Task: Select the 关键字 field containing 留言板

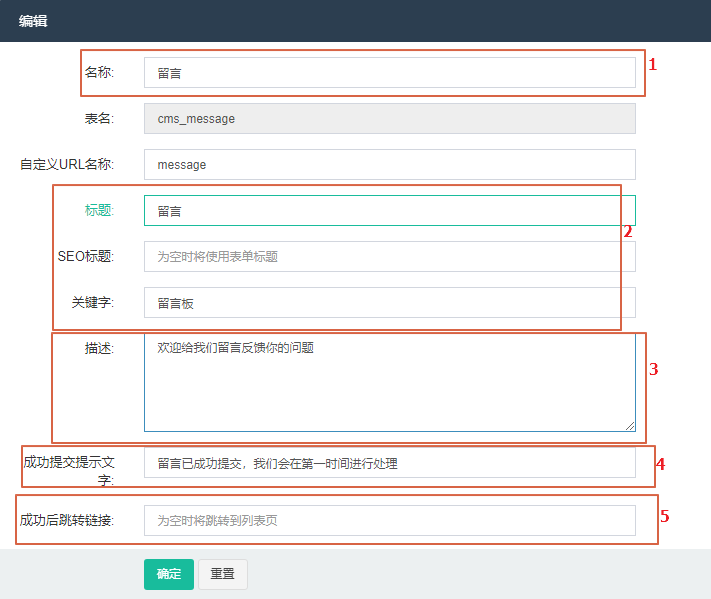Action: [390, 302]
